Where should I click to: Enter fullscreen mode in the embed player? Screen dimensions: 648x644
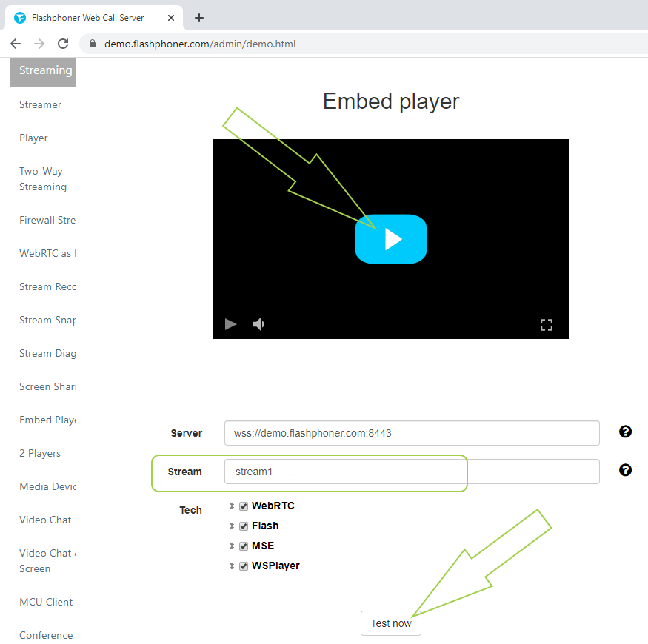pos(547,325)
